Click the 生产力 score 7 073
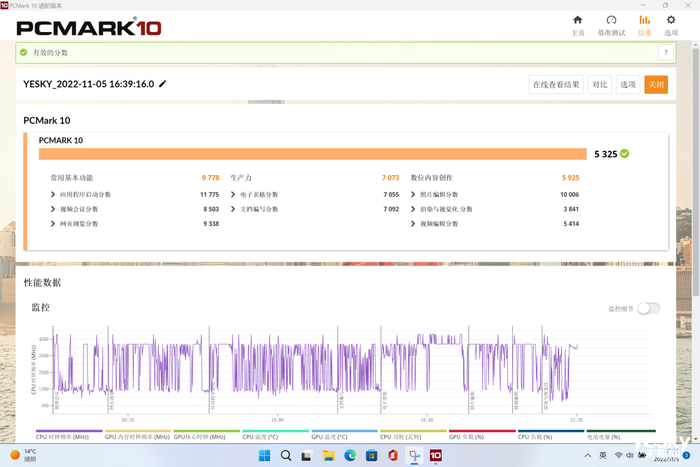The image size is (700, 467). tap(390, 178)
